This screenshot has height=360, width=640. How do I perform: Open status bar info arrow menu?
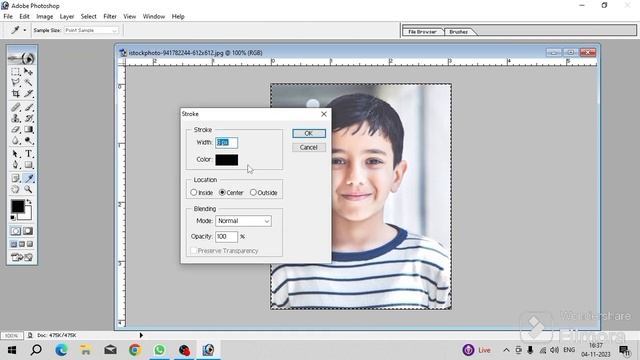(x=141, y=335)
